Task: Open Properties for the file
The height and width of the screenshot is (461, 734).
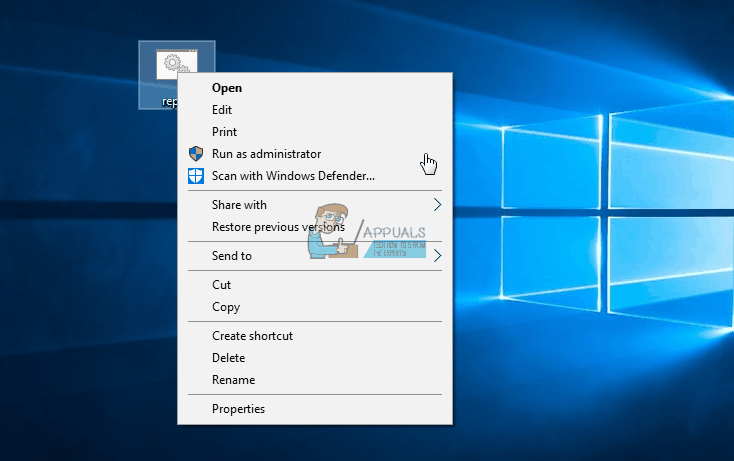Action: click(x=238, y=409)
